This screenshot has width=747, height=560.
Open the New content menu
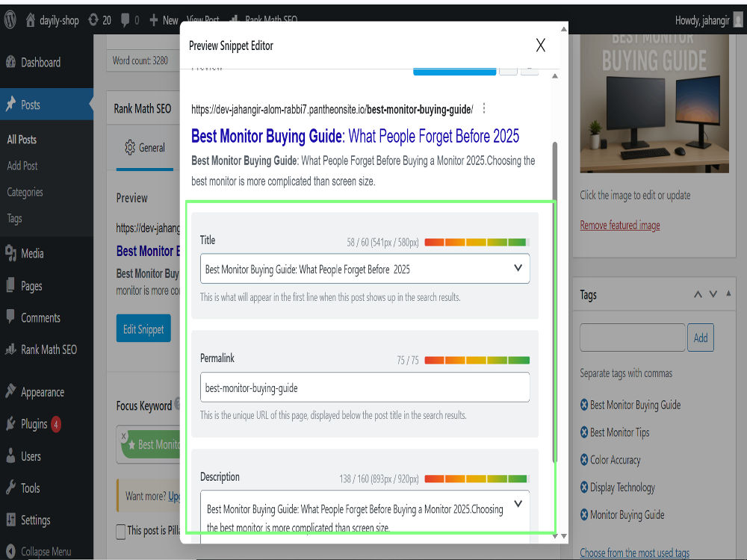click(164, 20)
